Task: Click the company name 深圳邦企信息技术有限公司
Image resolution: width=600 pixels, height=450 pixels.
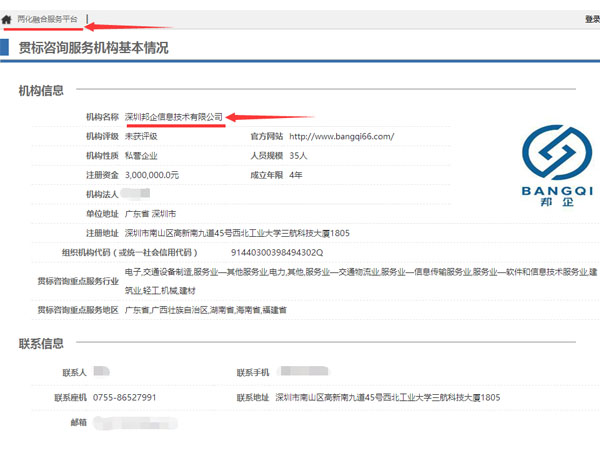Action: point(173,117)
